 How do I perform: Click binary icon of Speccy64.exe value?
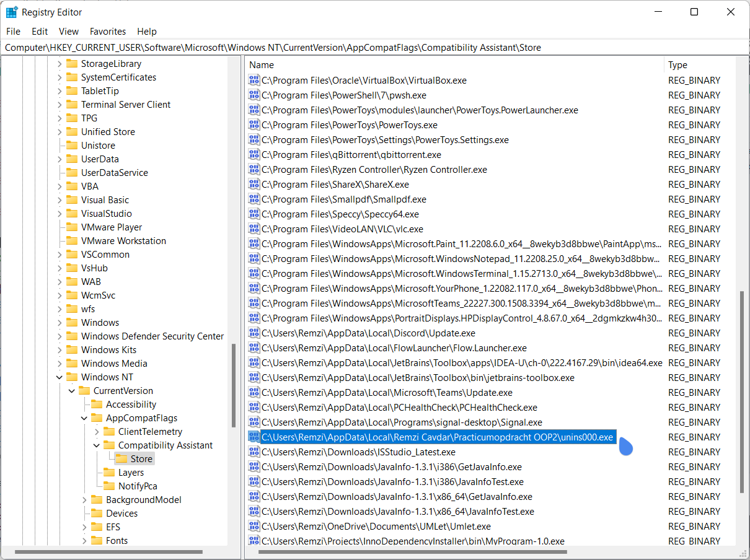254,214
